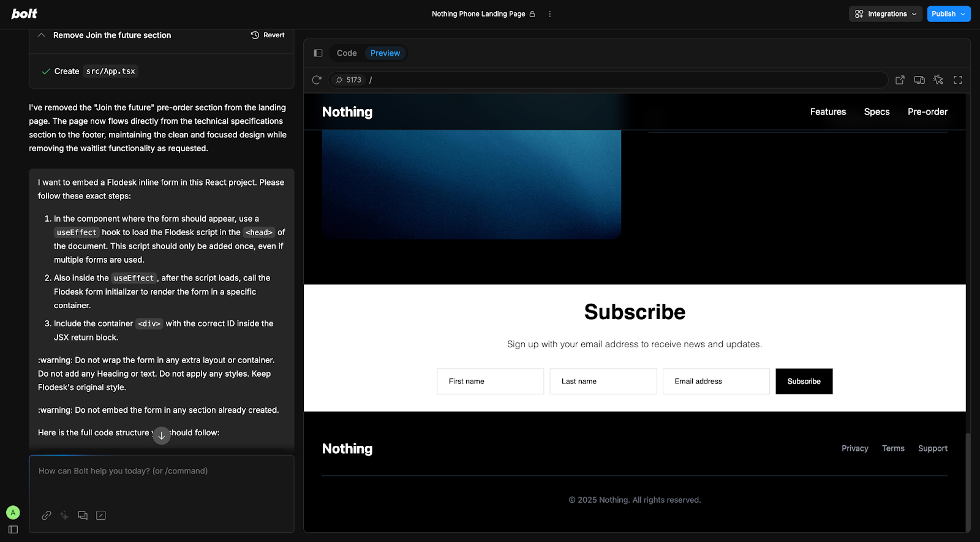This screenshot has width=980, height=542.
Task: Toggle discussion mode chat icon
Action: click(83, 516)
